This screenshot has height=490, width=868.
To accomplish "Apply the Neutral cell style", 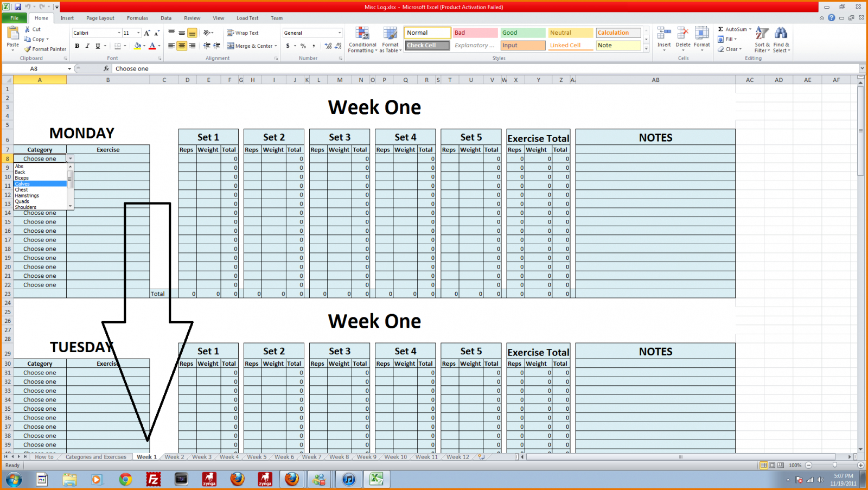I will (571, 33).
